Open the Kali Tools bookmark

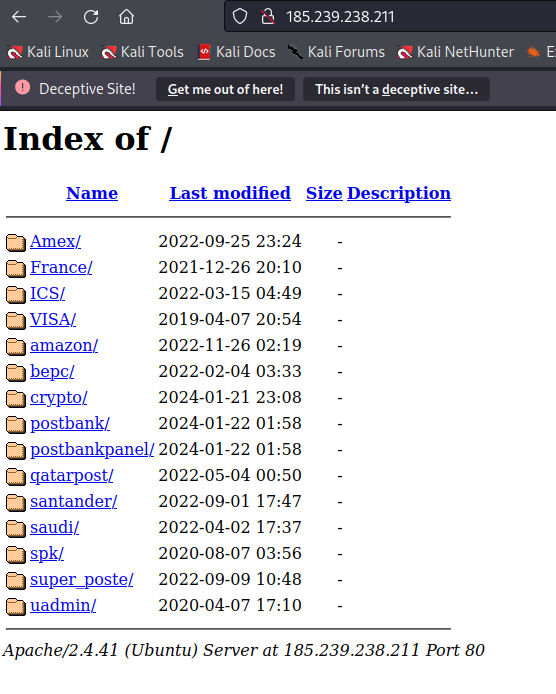143,52
